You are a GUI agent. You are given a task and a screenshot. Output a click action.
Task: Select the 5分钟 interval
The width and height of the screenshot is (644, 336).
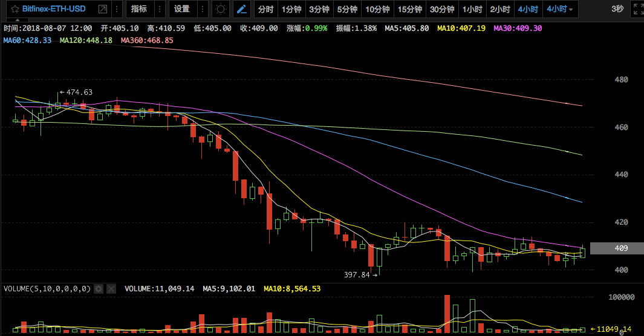click(348, 9)
